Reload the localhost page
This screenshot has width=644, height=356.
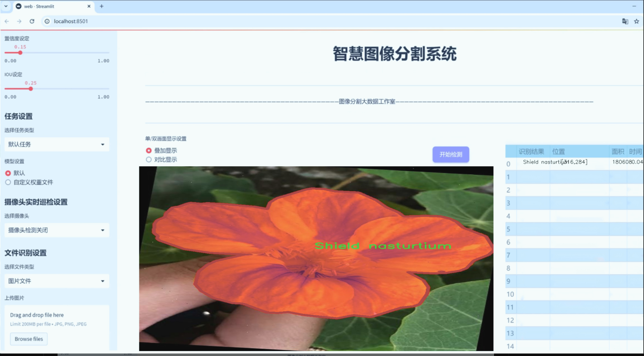click(32, 21)
